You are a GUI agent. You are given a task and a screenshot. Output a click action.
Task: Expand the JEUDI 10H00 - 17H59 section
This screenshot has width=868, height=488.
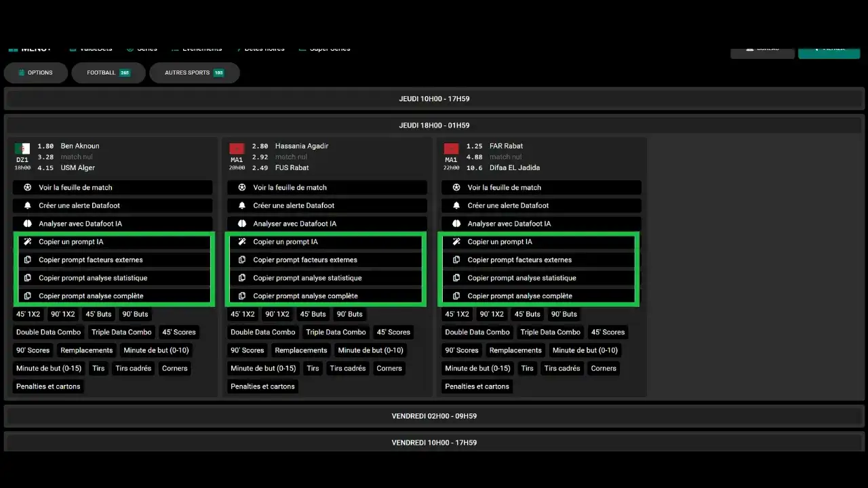pos(434,99)
